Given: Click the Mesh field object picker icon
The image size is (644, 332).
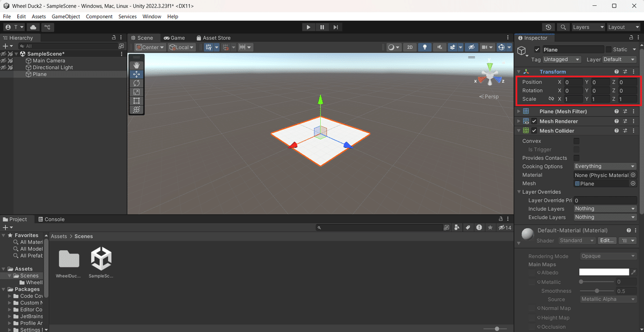Looking at the screenshot, I should click(633, 183).
